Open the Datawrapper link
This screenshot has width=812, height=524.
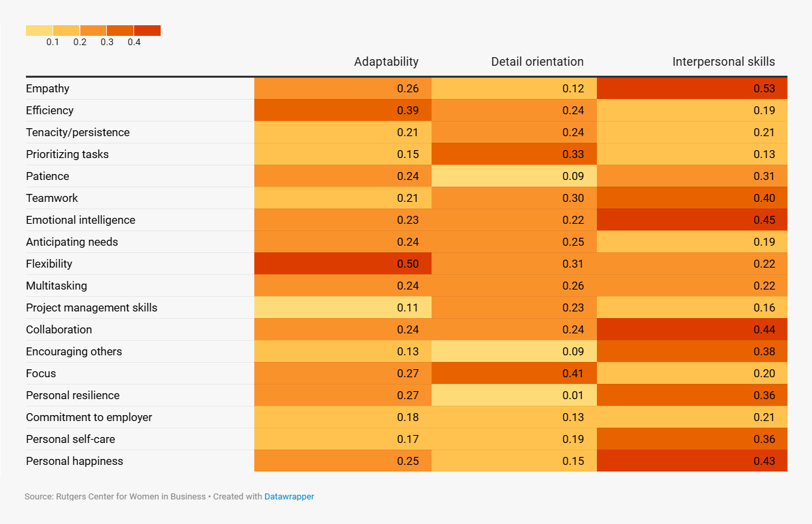point(289,496)
